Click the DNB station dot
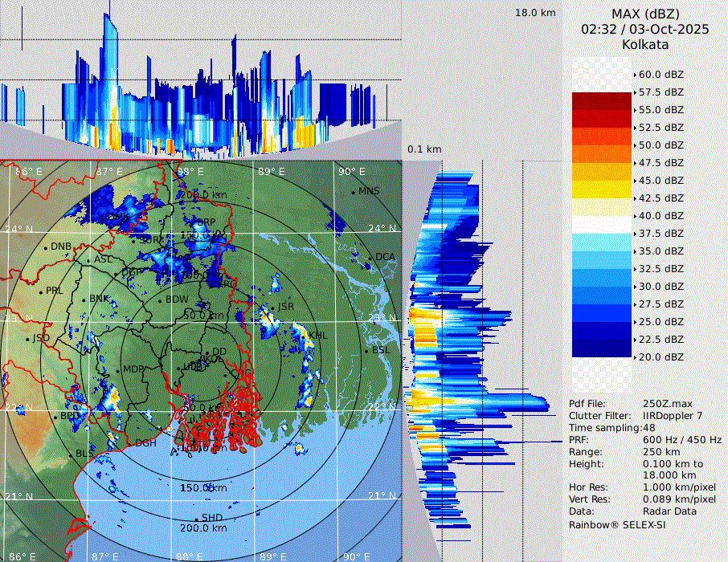 pos(46,248)
